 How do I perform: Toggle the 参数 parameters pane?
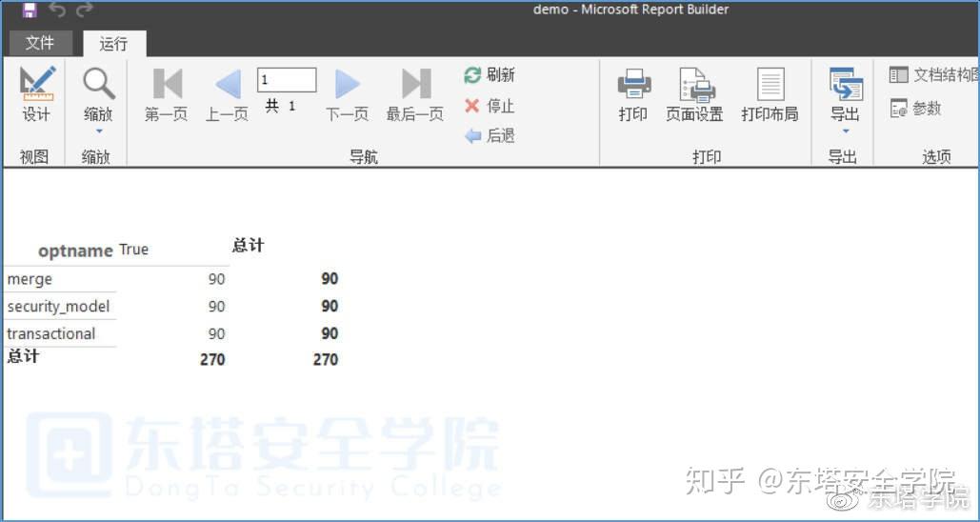coord(915,109)
